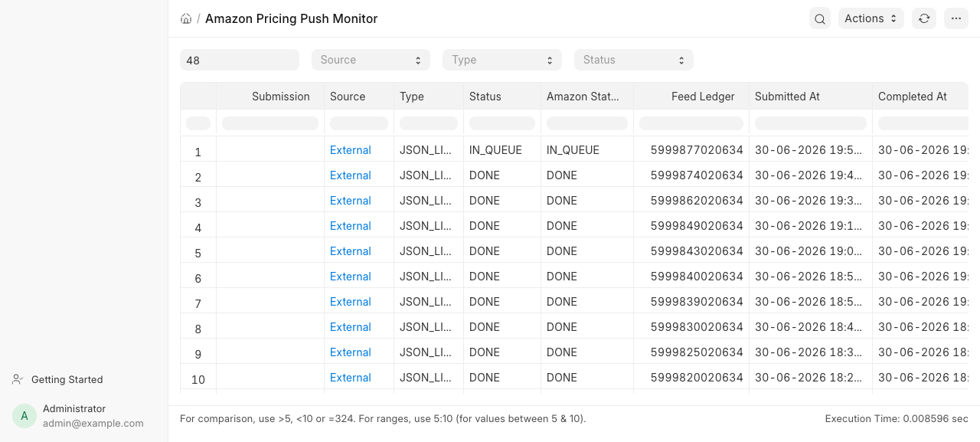Click the Feed Ledger column filter box

(x=691, y=123)
